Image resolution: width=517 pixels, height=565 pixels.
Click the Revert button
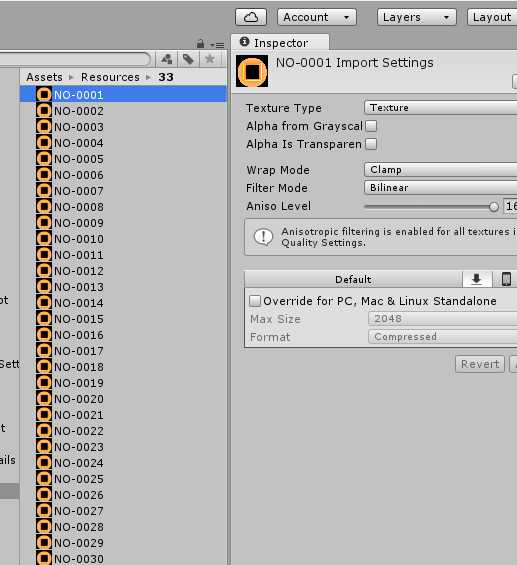[480, 364]
